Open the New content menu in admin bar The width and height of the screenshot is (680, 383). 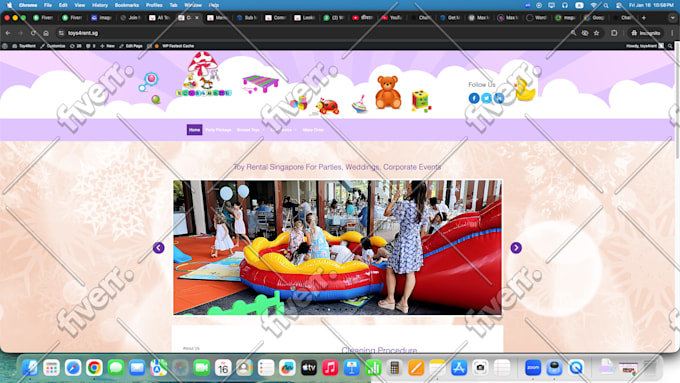[108, 46]
